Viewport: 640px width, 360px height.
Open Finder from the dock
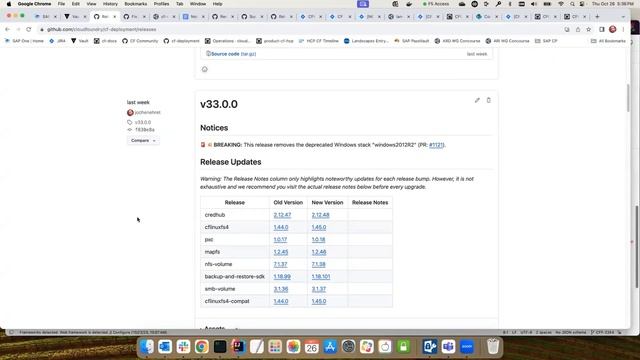[147, 347]
